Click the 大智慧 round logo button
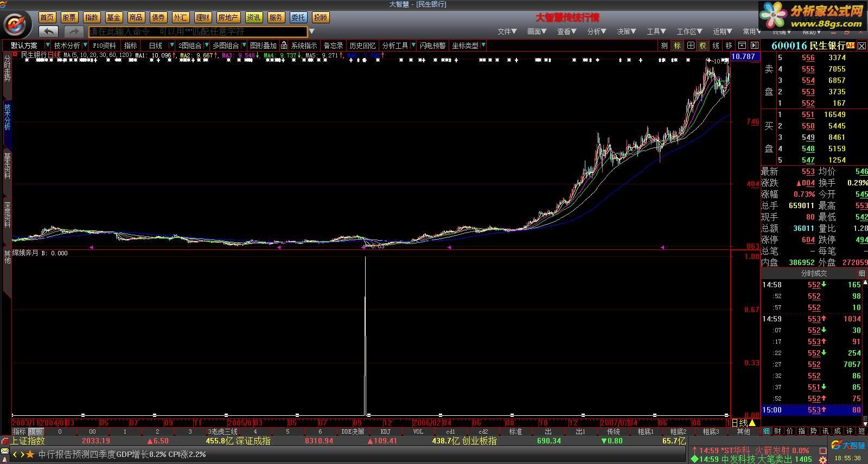Viewport: 868px width, 464px height. [x=17, y=24]
